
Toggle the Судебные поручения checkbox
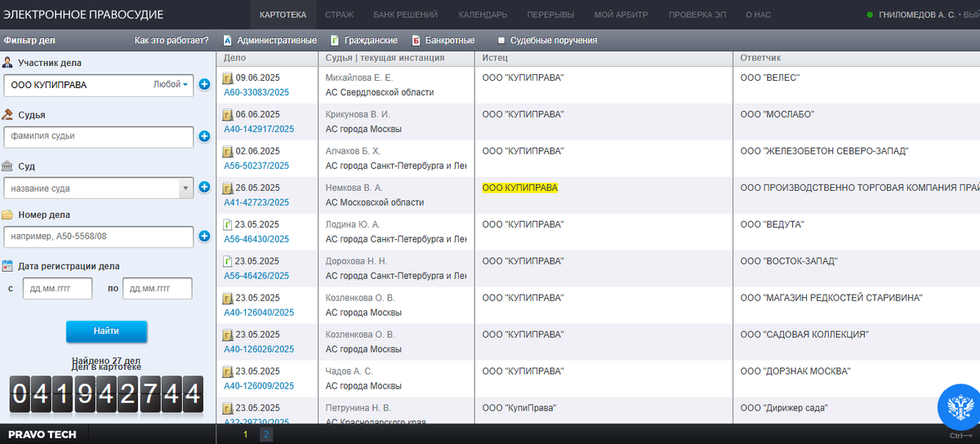coord(501,40)
